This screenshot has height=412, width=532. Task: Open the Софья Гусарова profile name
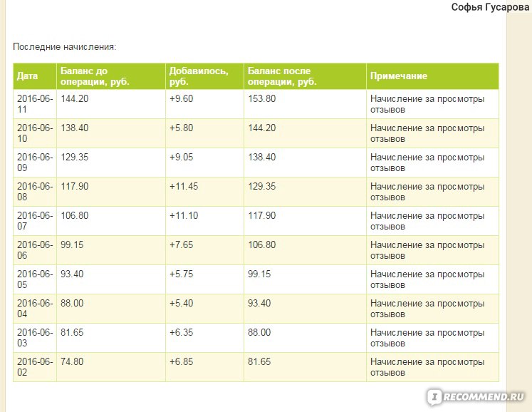[490, 7]
